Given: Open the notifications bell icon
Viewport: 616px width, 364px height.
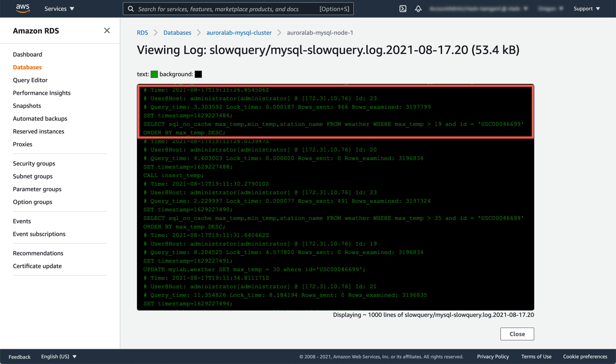Looking at the screenshot, I should point(418,9).
